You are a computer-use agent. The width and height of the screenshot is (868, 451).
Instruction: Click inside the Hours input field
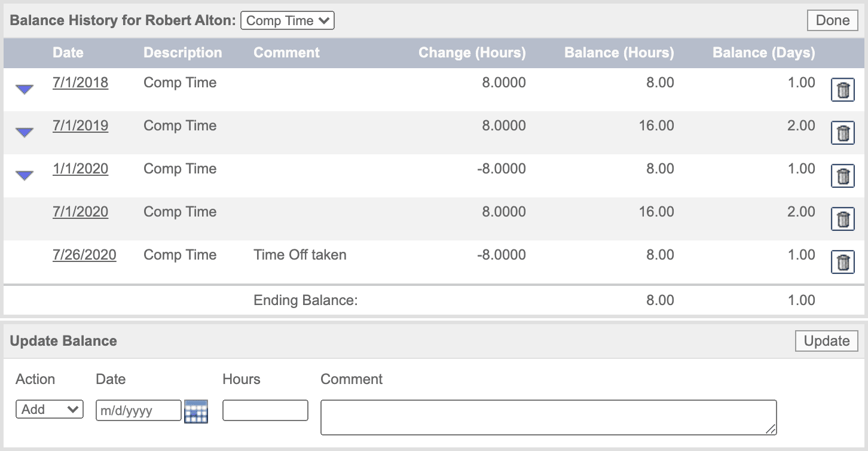[265, 410]
